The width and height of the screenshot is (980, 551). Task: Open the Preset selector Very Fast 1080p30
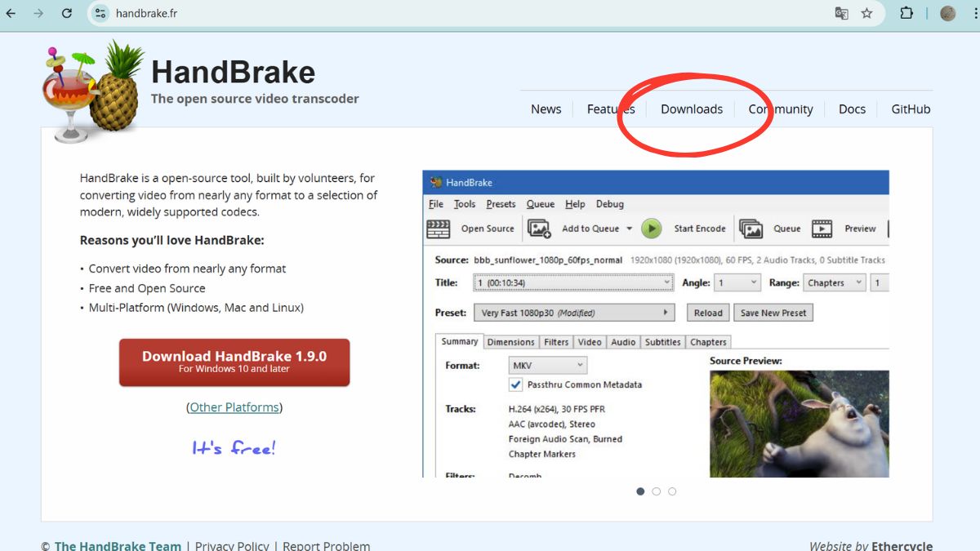[574, 313]
